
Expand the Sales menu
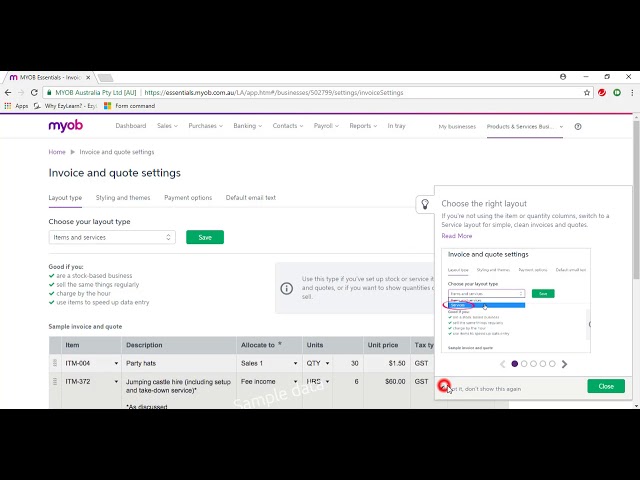(167, 126)
